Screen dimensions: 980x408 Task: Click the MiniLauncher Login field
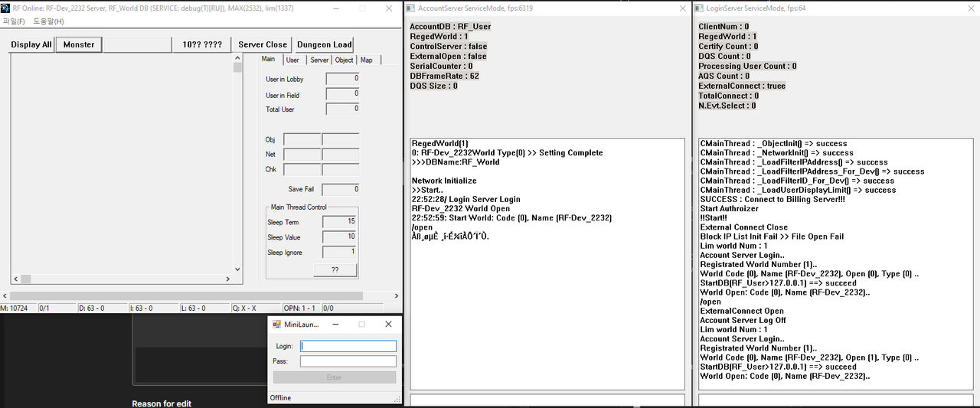348,346
